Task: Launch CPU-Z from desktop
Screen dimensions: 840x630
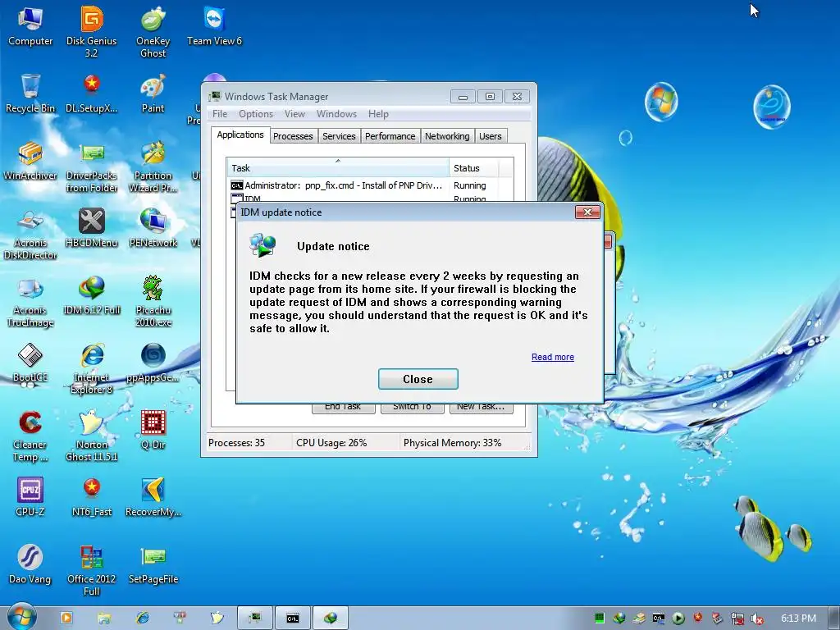Action: 30,498
